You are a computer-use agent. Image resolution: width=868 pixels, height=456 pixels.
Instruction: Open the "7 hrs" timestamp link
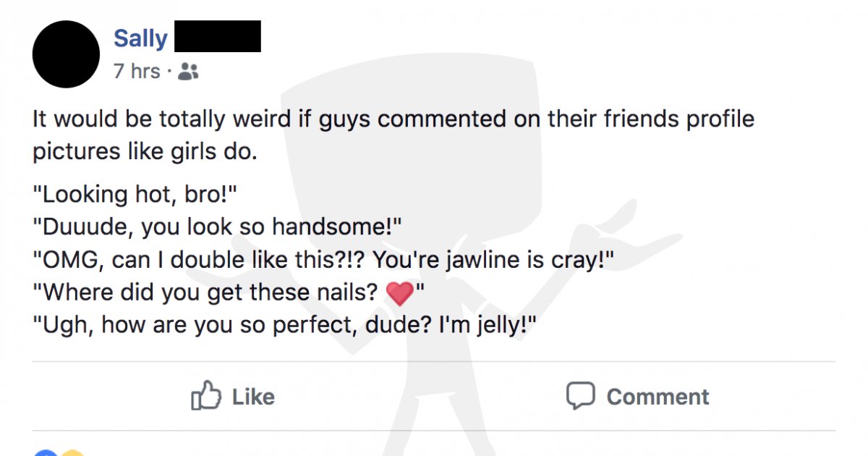pos(137,71)
